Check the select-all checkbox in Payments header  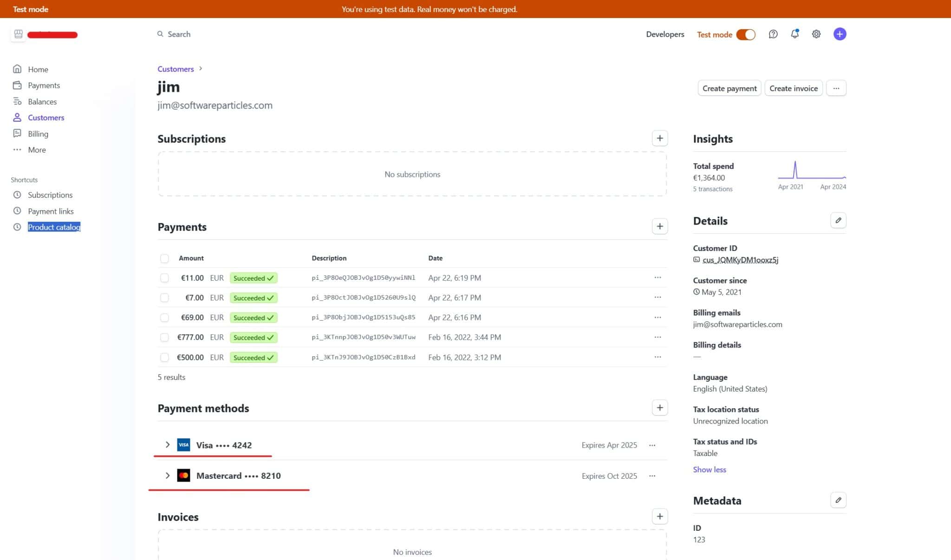(x=164, y=258)
